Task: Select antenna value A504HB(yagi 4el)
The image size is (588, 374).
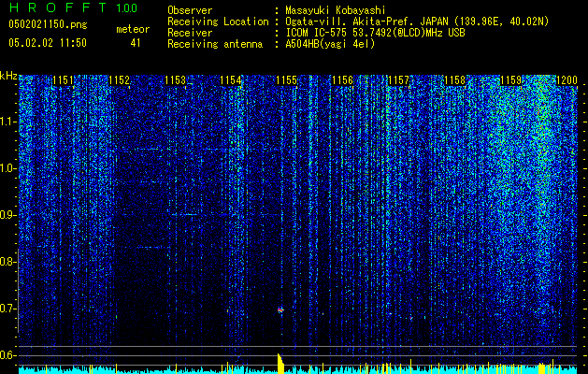Action: pos(330,44)
